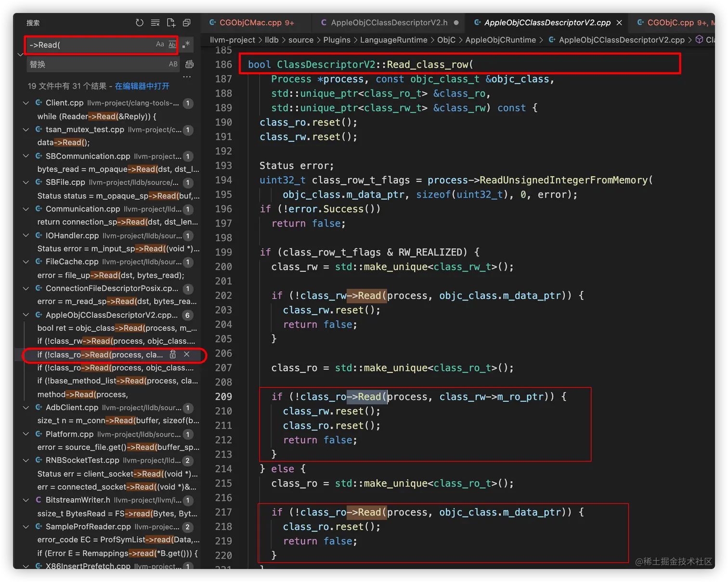728x582 pixels.
Task: Click the file icon beside RNBSocketTest.cpp result
Action: (39, 460)
